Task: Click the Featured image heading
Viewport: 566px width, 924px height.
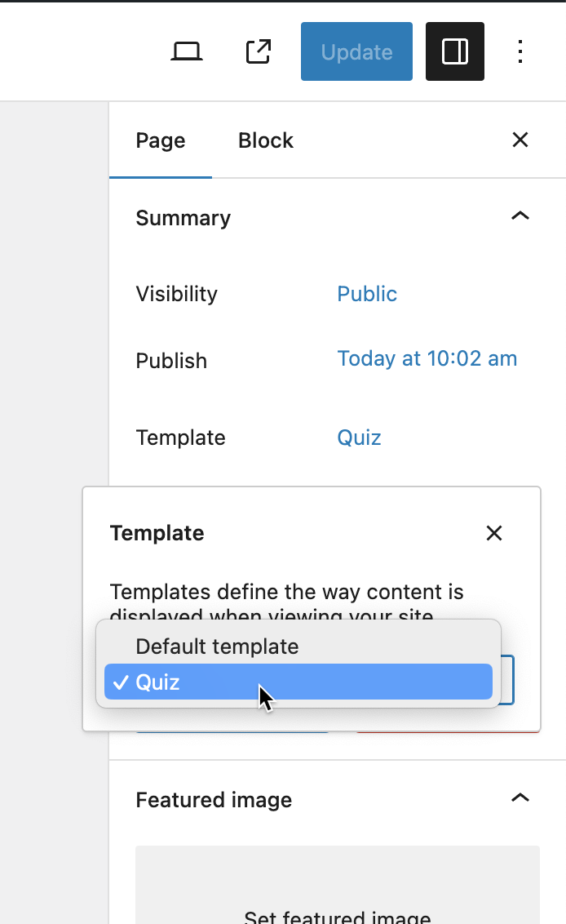Action: pyautogui.click(x=214, y=800)
